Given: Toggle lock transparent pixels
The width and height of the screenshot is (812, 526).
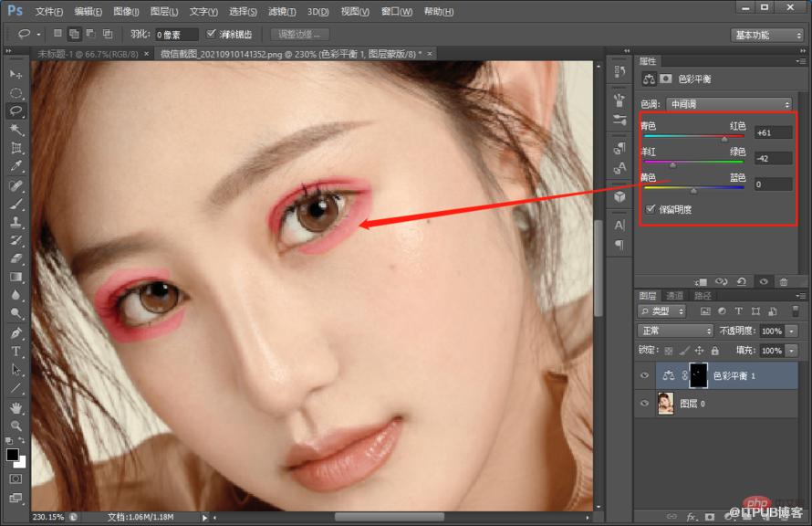Looking at the screenshot, I should pos(669,351).
